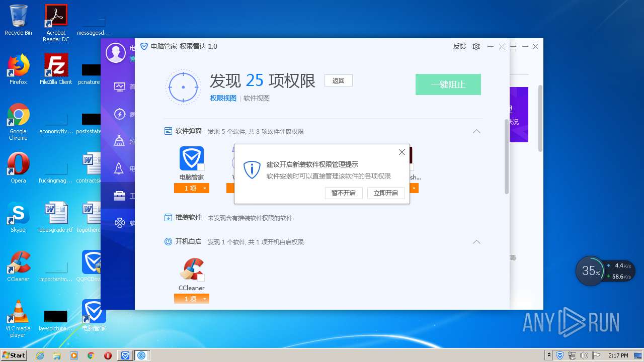
Task: Open the 1项 dropdown under 电脑管家
Action: (x=205, y=188)
